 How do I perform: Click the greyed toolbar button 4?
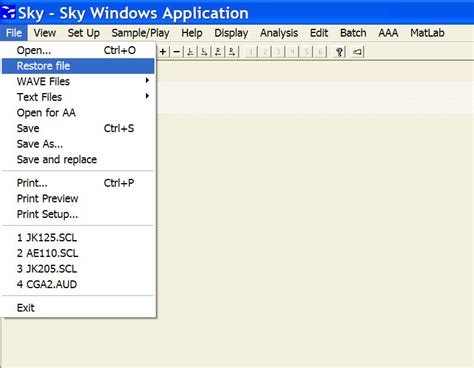click(292, 52)
